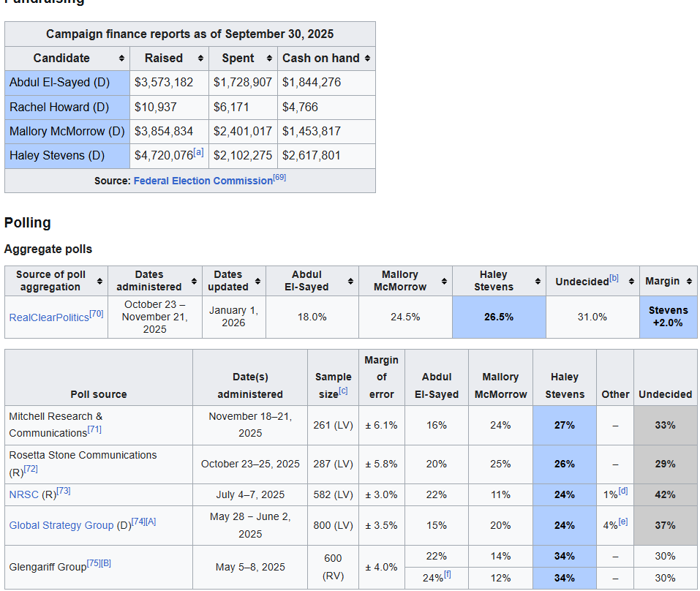Screen dimensions: 700x591
Task: Select the 31.0% undecided aggregate cell
Action: coord(592,317)
